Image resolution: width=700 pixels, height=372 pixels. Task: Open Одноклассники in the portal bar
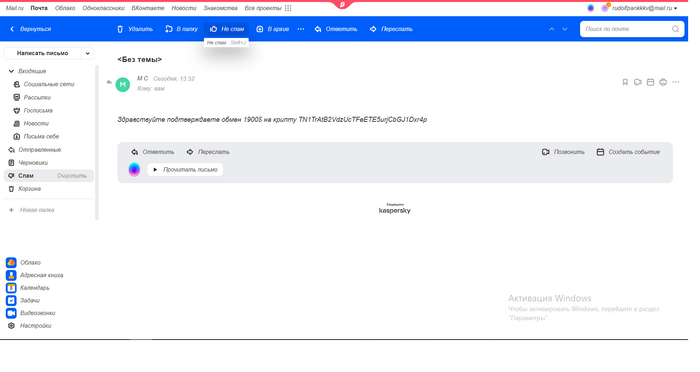click(x=104, y=8)
